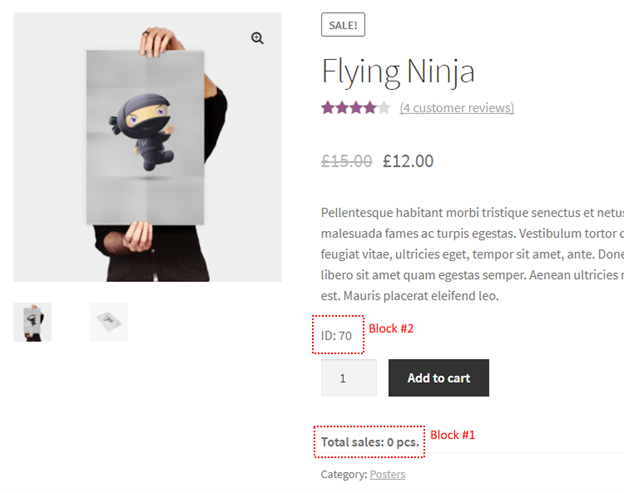Viewport: 624px width, 493px height.
Task: Click the red Block #2 label
Action: coord(391,329)
